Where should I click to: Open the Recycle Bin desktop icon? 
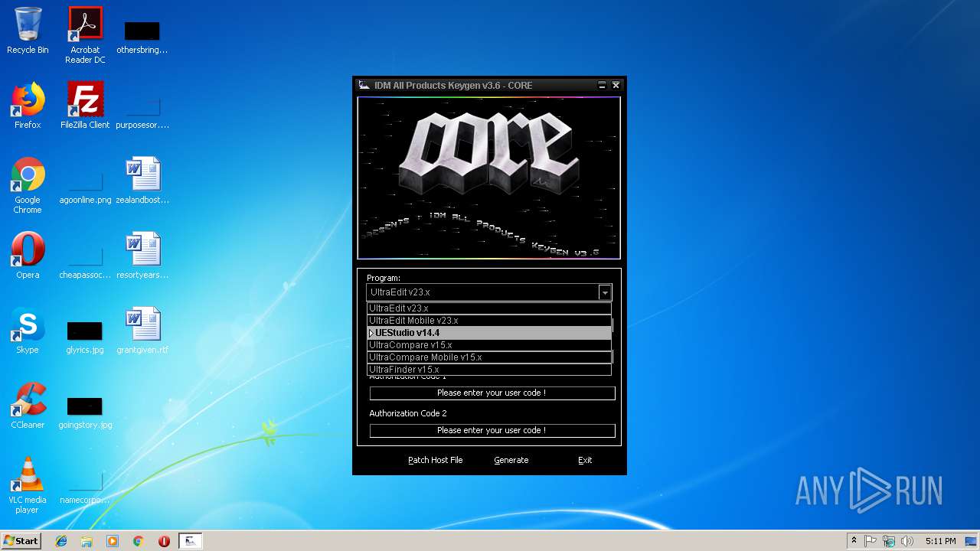[28, 31]
